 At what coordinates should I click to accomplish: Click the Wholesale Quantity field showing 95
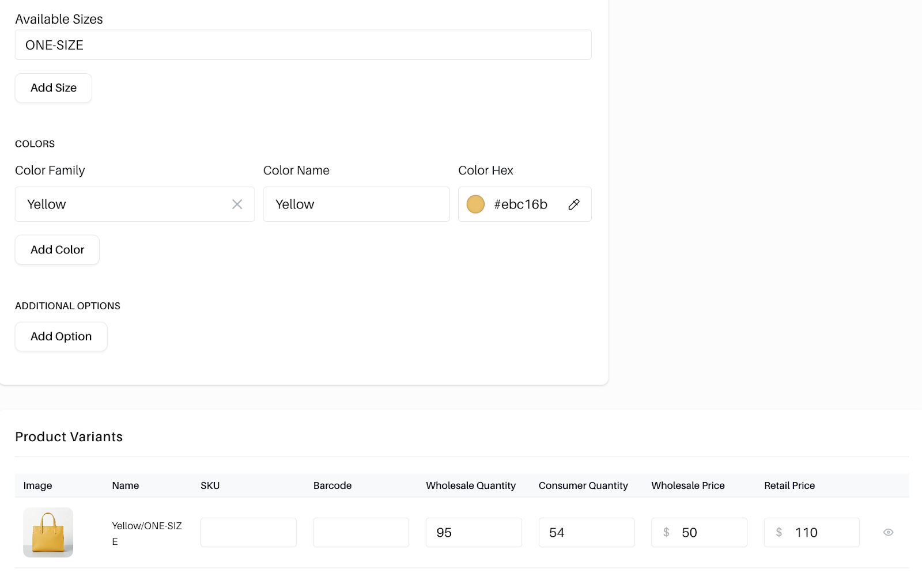coord(474,533)
